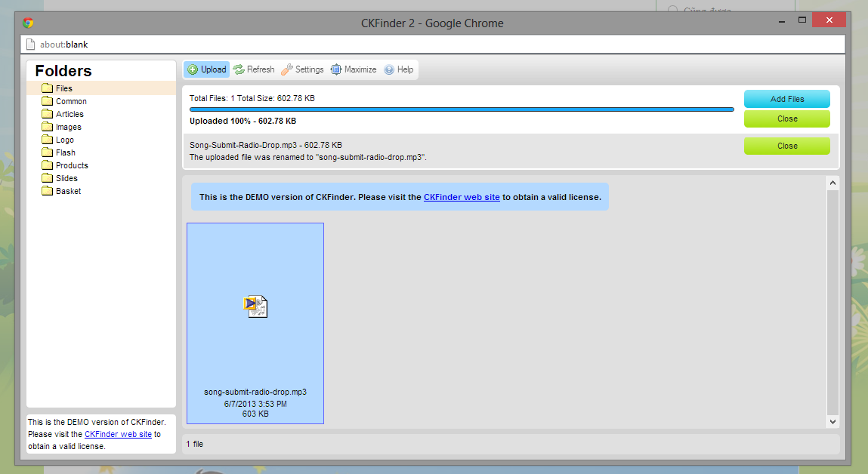Open the Images folder label
Screen dimensions: 868x474
click(x=69, y=128)
